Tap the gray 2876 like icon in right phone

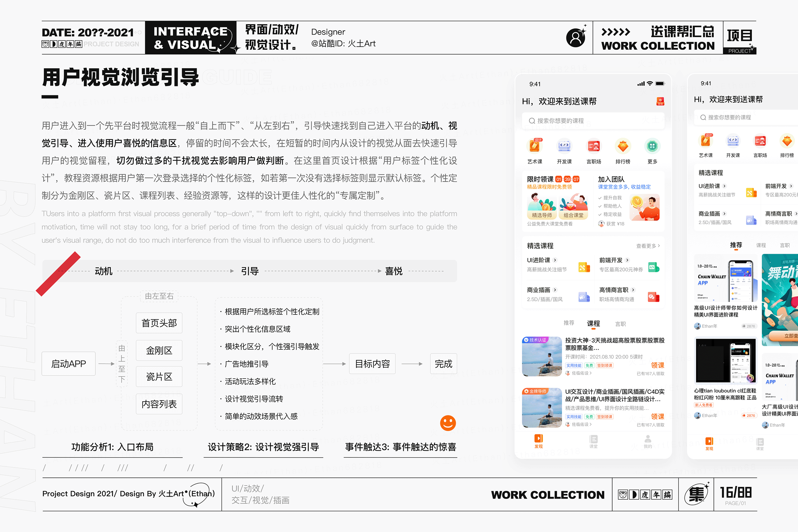(744, 326)
